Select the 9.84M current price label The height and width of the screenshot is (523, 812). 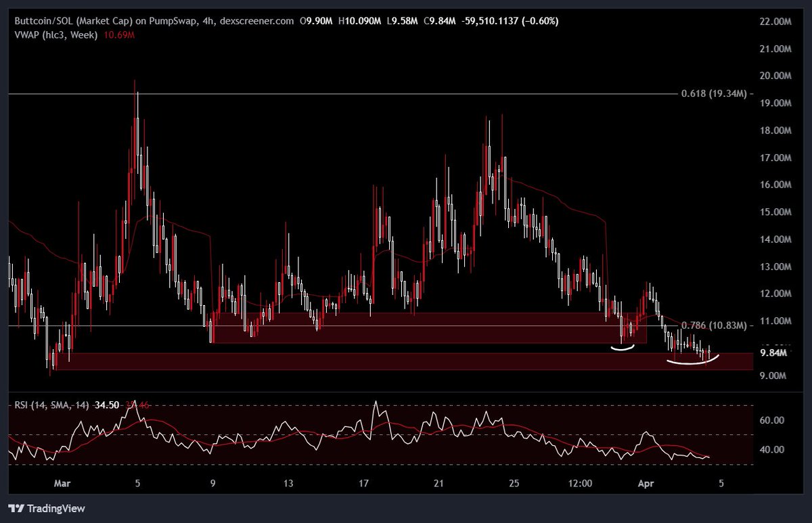coord(775,353)
